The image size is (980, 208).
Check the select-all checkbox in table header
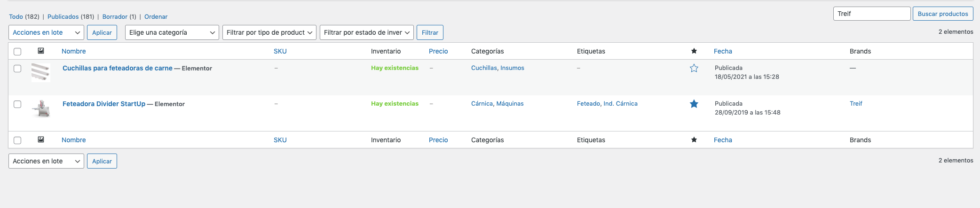click(17, 52)
